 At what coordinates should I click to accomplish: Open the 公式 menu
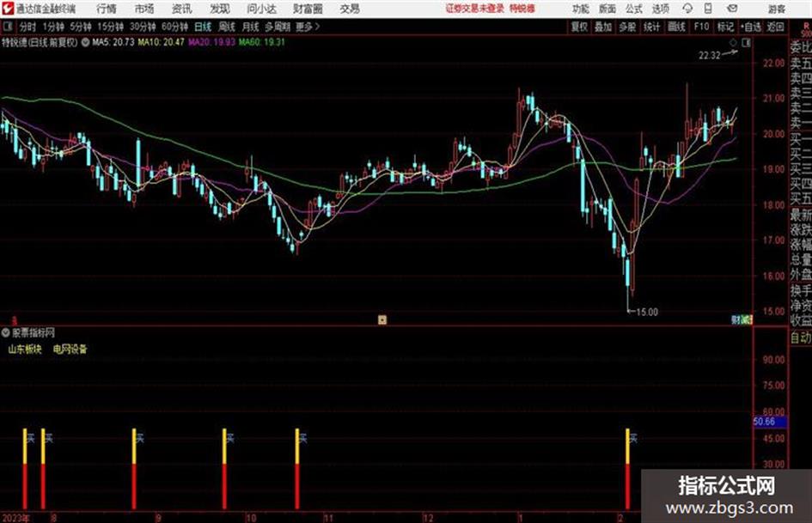pos(634,9)
